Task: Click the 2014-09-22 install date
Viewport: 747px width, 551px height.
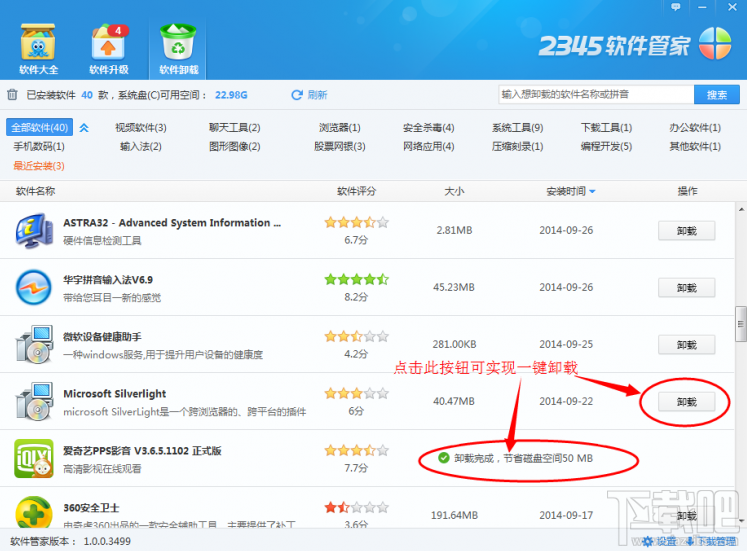Action: pos(566,401)
